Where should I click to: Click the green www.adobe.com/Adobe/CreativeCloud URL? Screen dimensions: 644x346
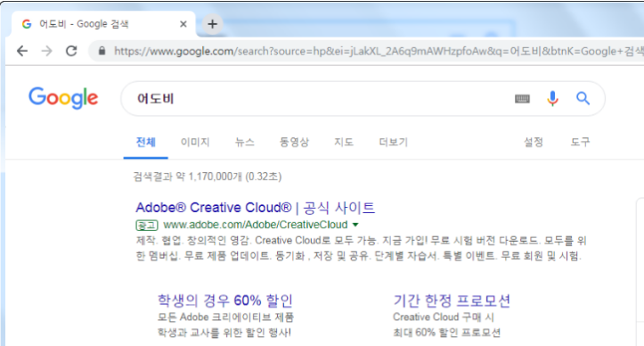click(x=256, y=225)
